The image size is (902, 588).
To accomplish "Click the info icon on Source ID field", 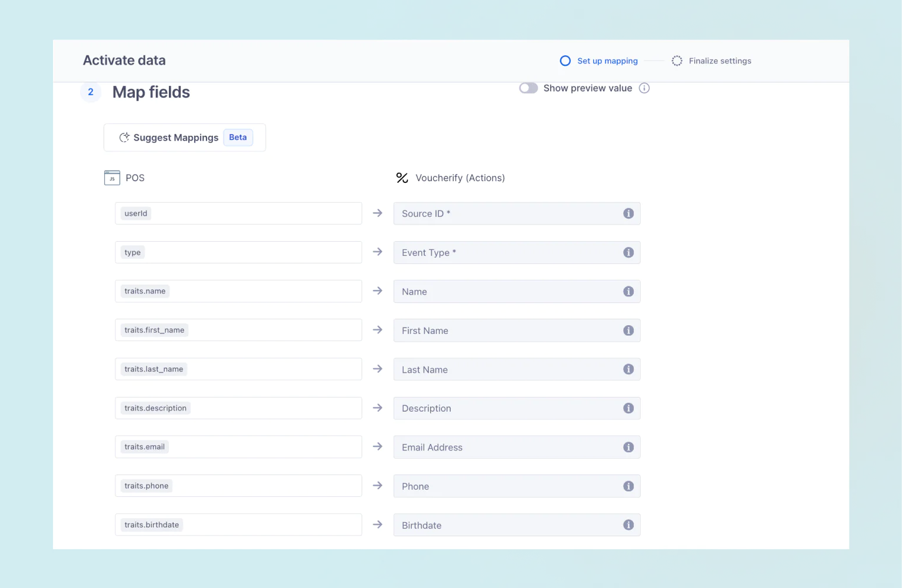I will [x=628, y=213].
